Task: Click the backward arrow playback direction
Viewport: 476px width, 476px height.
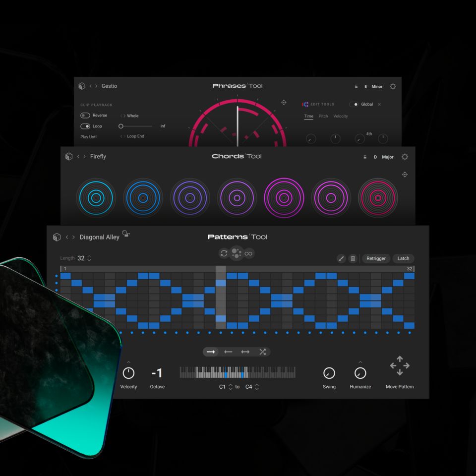Action: pos(228,352)
